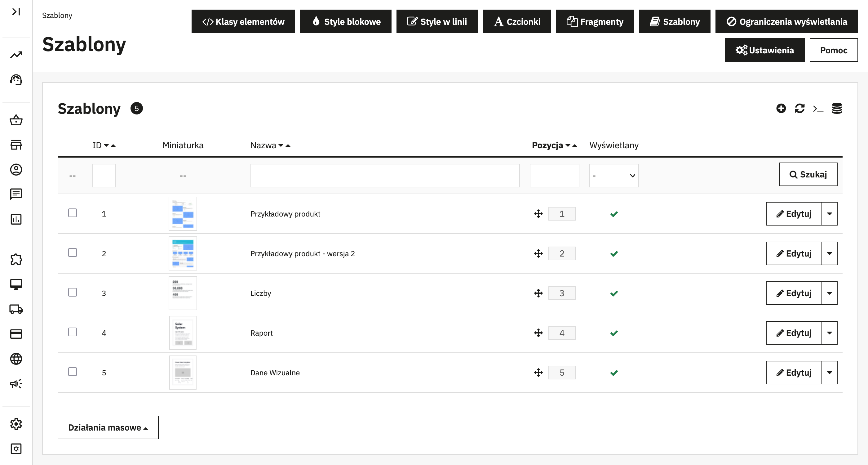The height and width of the screenshot is (465, 868).
Task: Click the drag handle for Liczby row
Action: click(x=538, y=293)
